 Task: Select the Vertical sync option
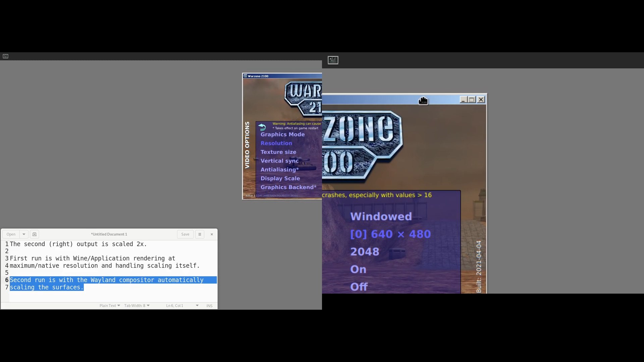coord(280,161)
